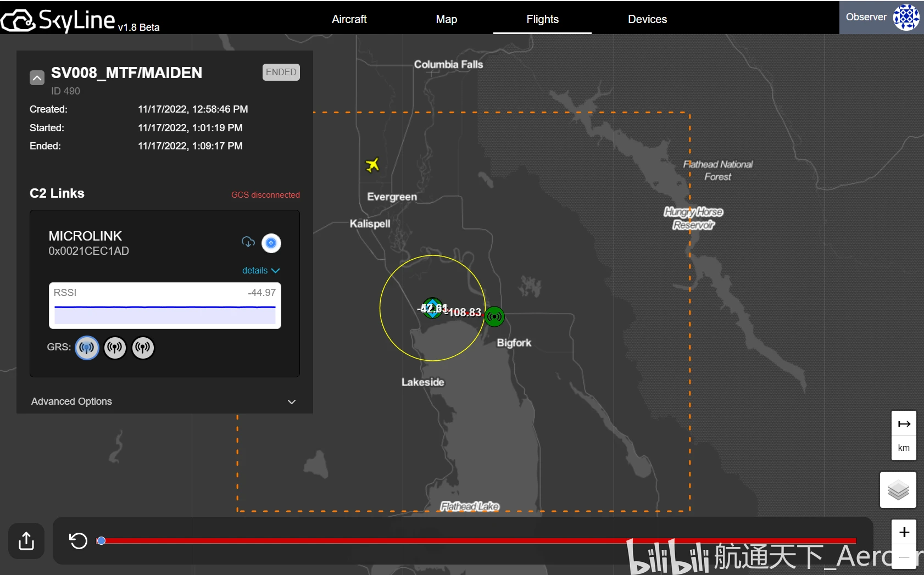Click the Lakeside map label

(x=422, y=382)
